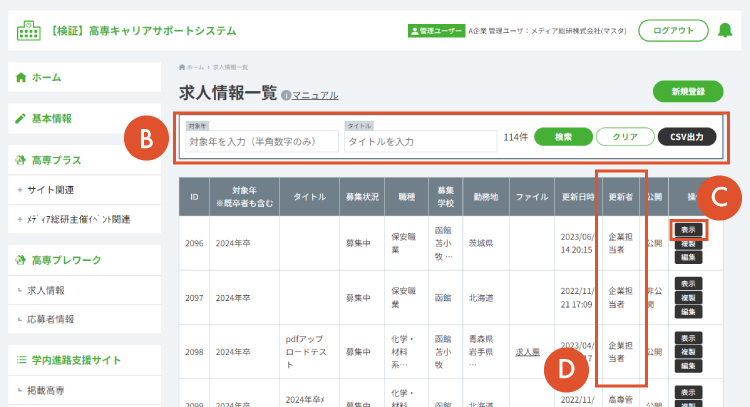
Task: Select 求人情報 in sidebar
Action: (85, 290)
